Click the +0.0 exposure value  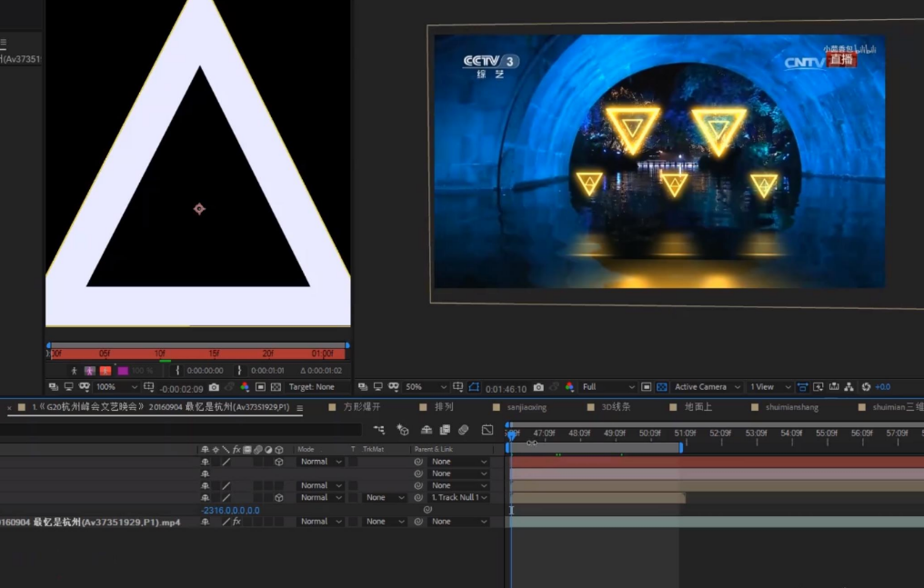tap(883, 387)
